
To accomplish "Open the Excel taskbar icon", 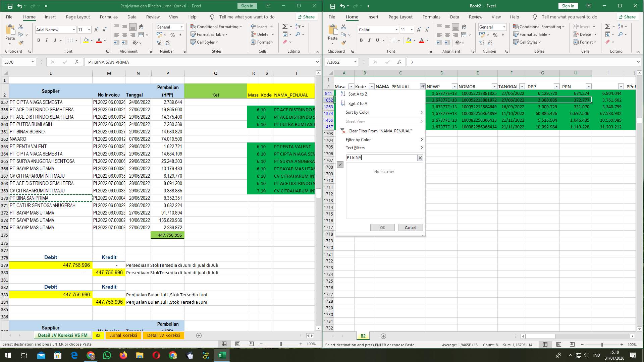I will coord(221,355).
